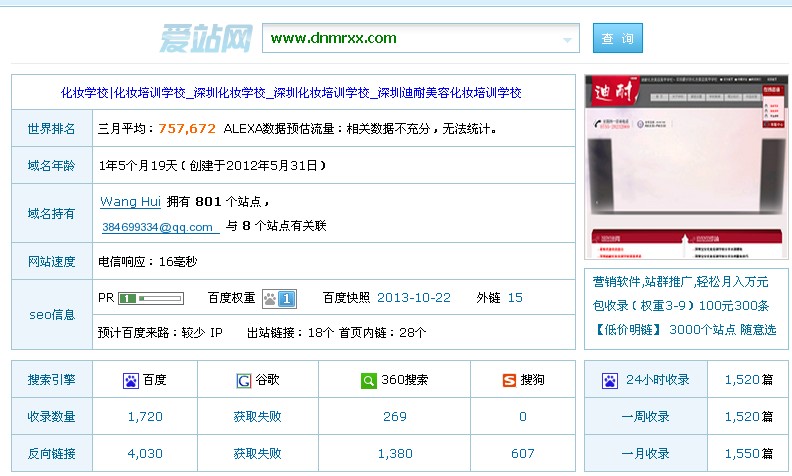Image resolution: width=792 pixels, height=476 pixels.
Task: Click the Baidu paw icon beside 24小时收录
Action: [610, 380]
